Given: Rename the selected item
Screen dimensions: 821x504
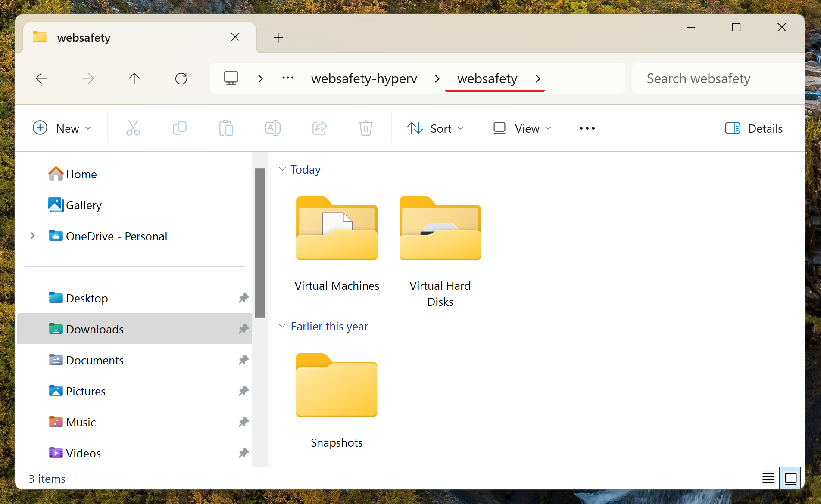Looking at the screenshot, I should click(x=273, y=128).
